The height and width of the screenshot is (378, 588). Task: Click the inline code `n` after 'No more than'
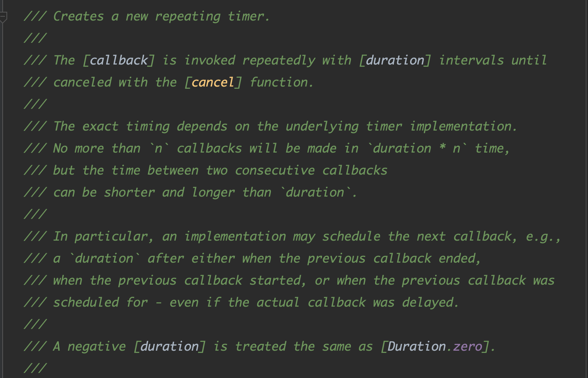[158, 148]
